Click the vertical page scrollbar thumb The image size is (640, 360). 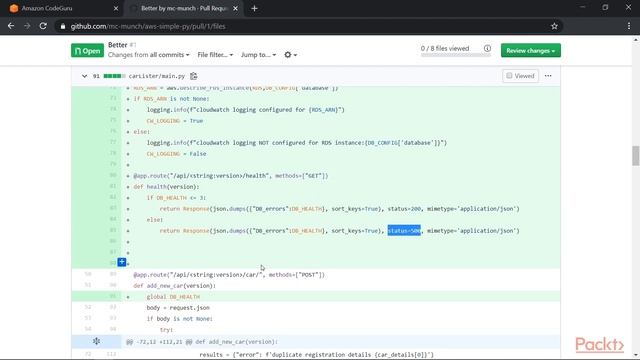tap(636, 156)
